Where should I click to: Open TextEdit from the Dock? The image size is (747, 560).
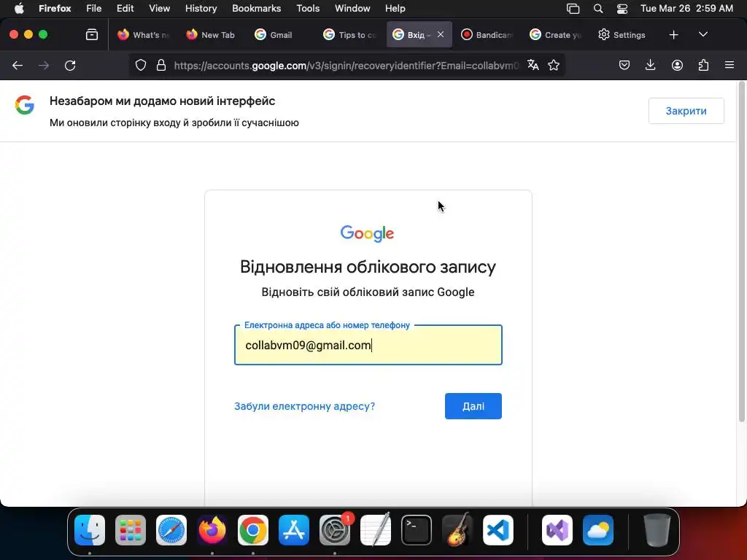376,530
